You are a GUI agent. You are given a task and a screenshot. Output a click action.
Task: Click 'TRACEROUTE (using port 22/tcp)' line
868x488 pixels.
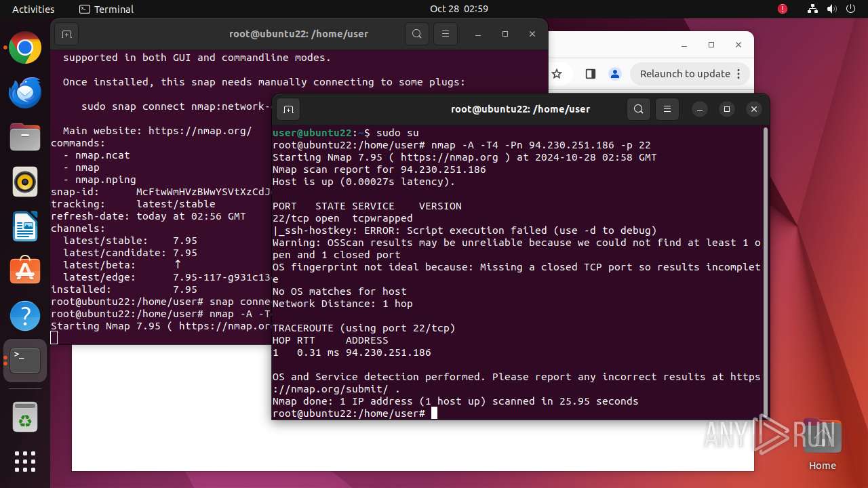364,328
